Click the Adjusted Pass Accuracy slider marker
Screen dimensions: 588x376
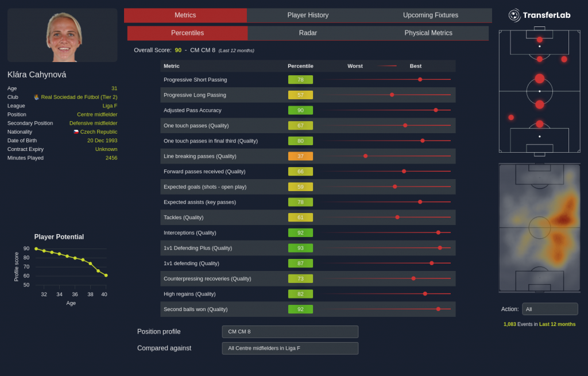click(x=436, y=110)
